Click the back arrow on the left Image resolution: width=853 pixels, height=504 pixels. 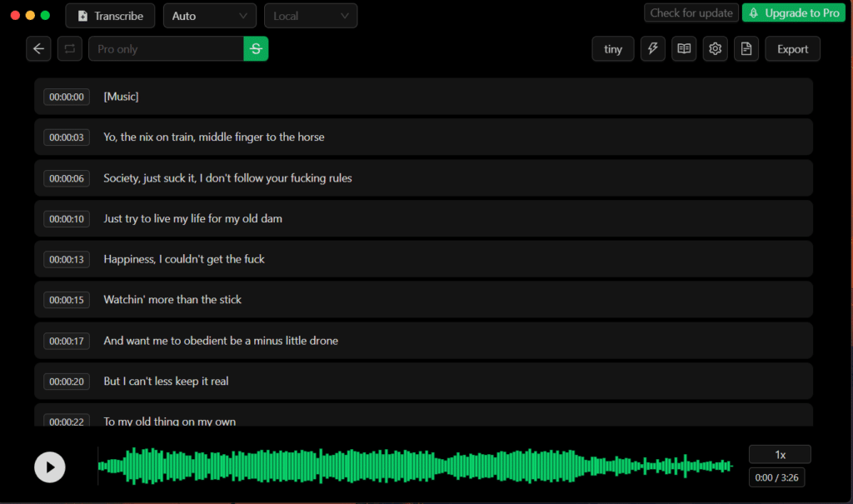(x=38, y=48)
